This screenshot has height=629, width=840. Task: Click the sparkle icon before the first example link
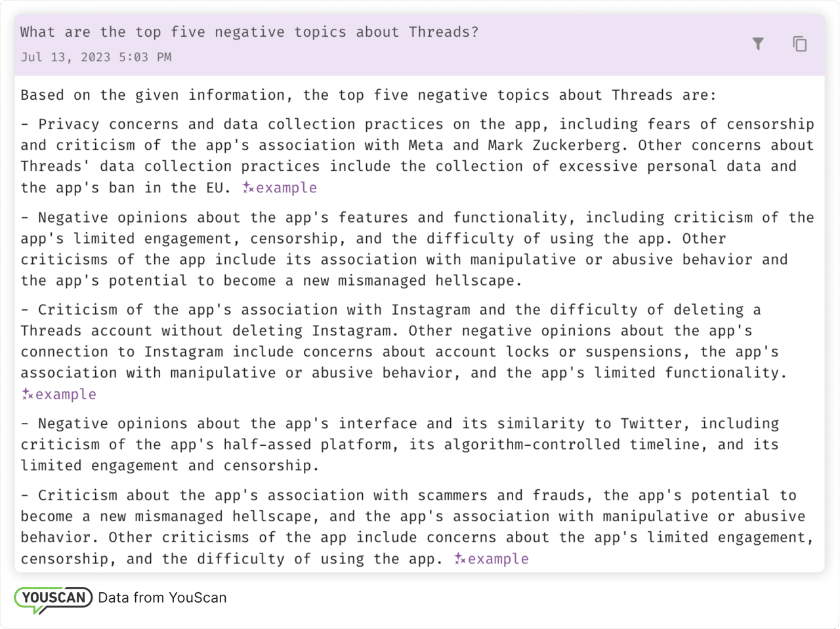(x=247, y=188)
